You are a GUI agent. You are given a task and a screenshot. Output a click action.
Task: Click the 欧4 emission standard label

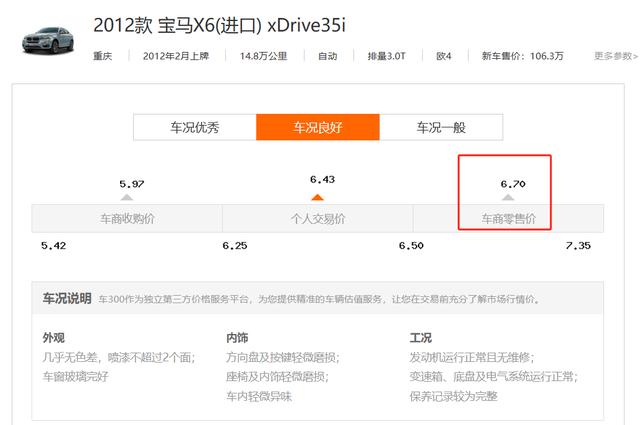click(444, 56)
